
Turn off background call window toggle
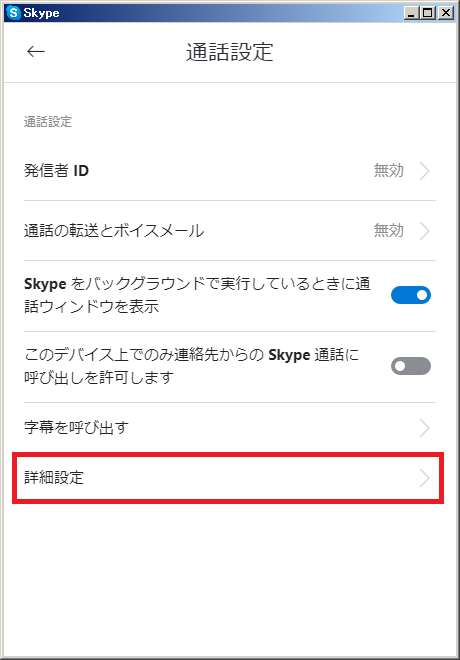click(411, 295)
